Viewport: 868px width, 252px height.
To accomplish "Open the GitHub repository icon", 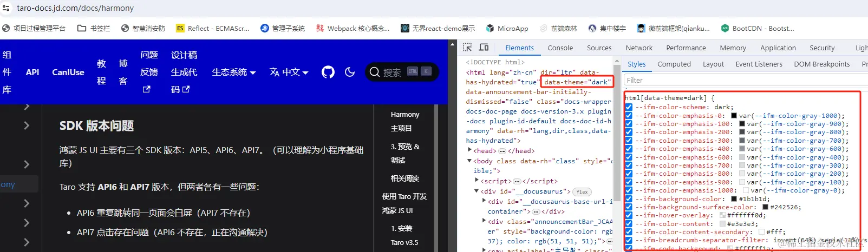I will coord(328,72).
